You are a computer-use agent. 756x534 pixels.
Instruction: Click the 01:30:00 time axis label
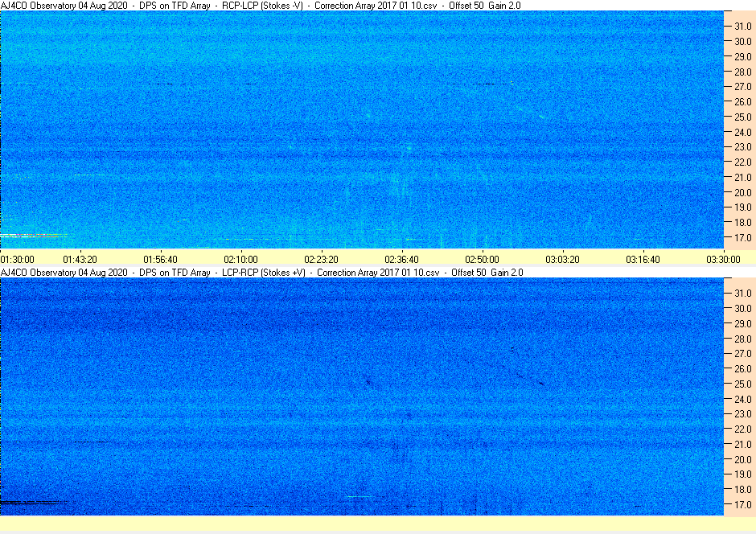click(x=18, y=259)
